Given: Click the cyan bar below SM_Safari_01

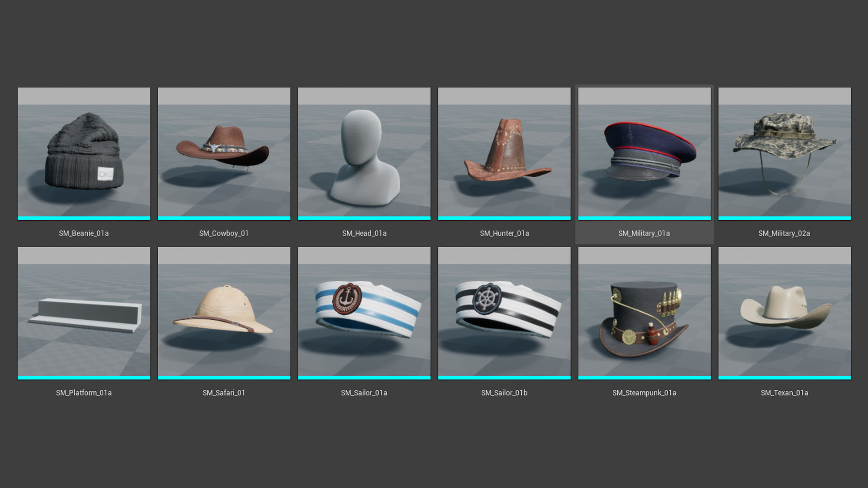Looking at the screenshot, I should pyautogui.click(x=224, y=378).
